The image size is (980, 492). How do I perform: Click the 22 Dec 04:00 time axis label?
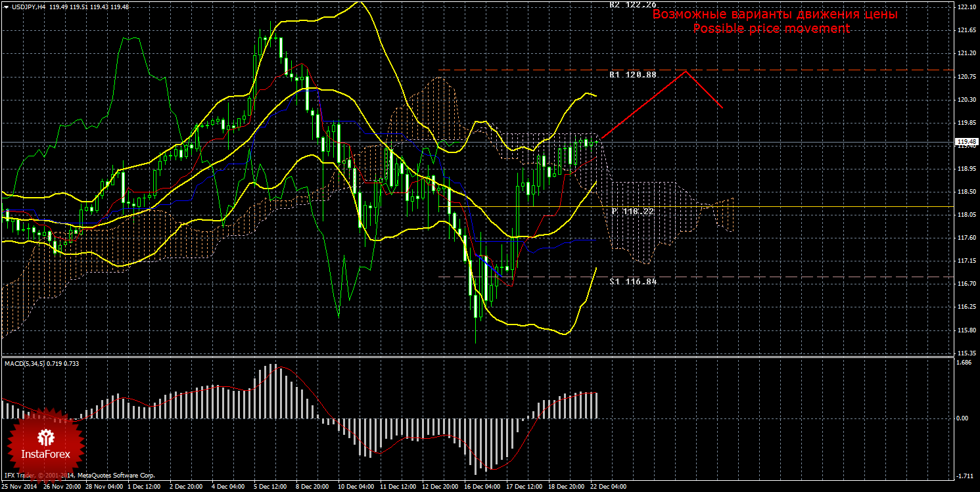click(x=608, y=487)
